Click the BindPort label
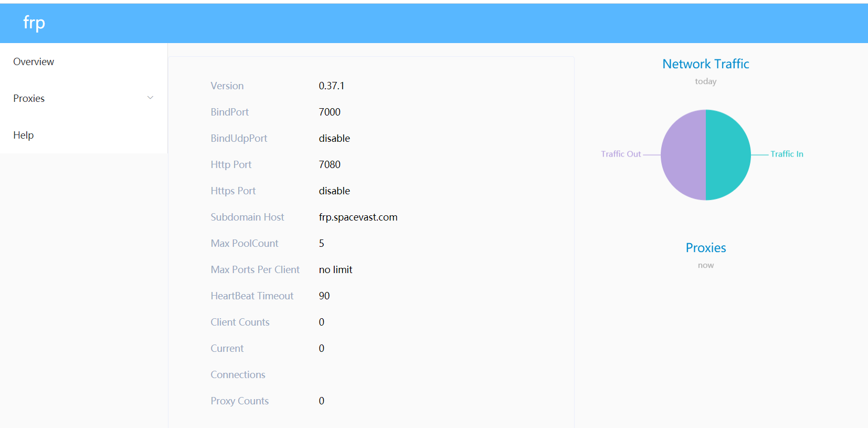 tap(229, 112)
